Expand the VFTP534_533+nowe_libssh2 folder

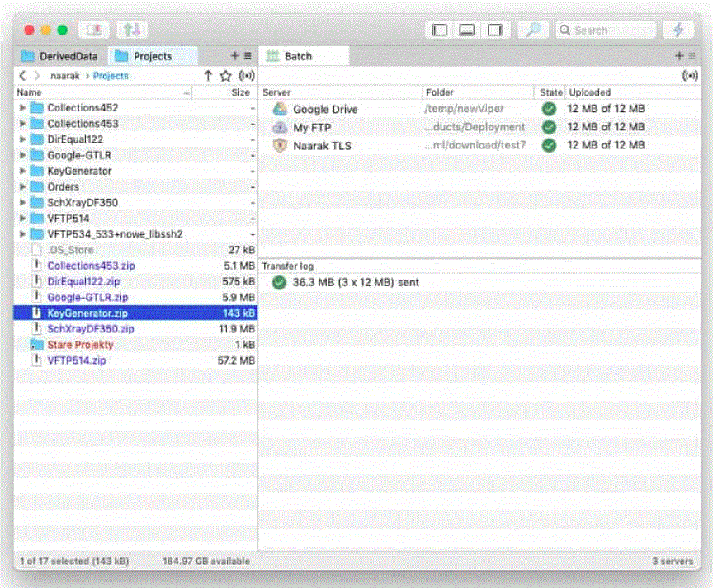click(x=22, y=234)
